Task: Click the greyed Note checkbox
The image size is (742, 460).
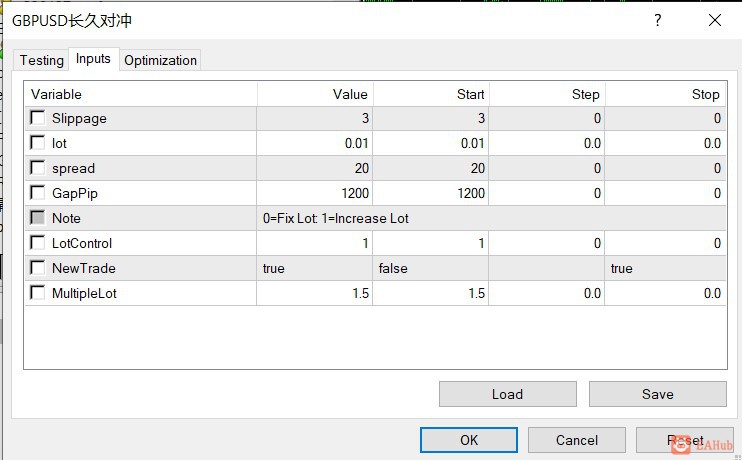Action: click(x=37, y=218)
